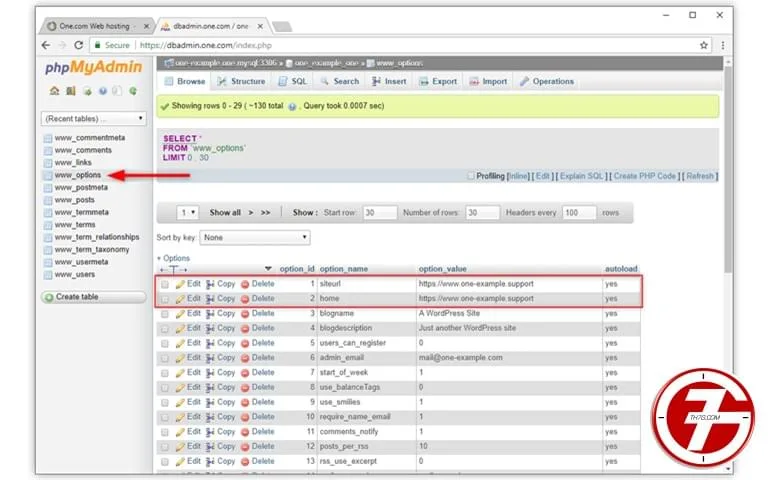The width and height of the screenshot is (768, 480).
Task: Click Edit icon for blogdescription row
Action: [x=180, y=328]
